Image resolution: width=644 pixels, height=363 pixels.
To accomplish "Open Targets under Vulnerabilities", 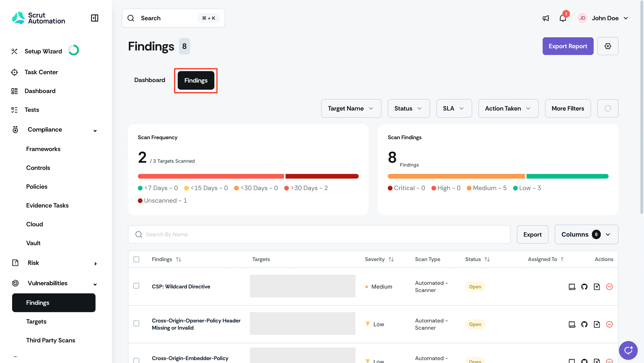I will coord(36,321).
